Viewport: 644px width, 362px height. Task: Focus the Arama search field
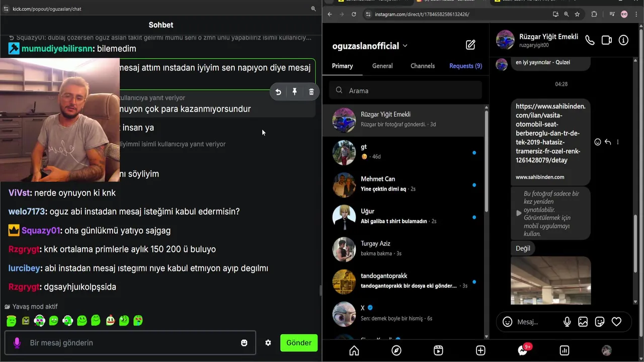406,90
